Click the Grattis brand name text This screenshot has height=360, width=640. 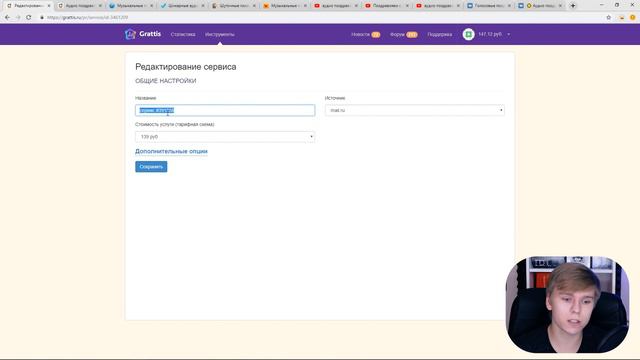point(150,34)
